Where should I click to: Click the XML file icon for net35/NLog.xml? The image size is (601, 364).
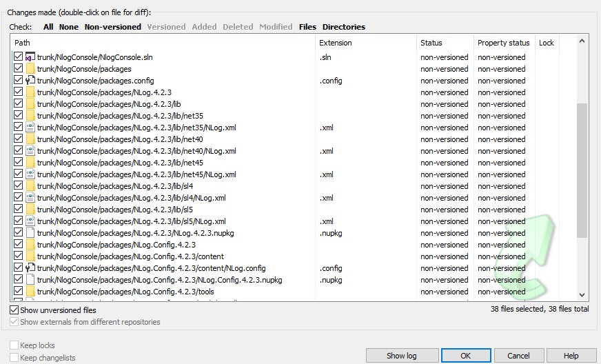point(30,128)
